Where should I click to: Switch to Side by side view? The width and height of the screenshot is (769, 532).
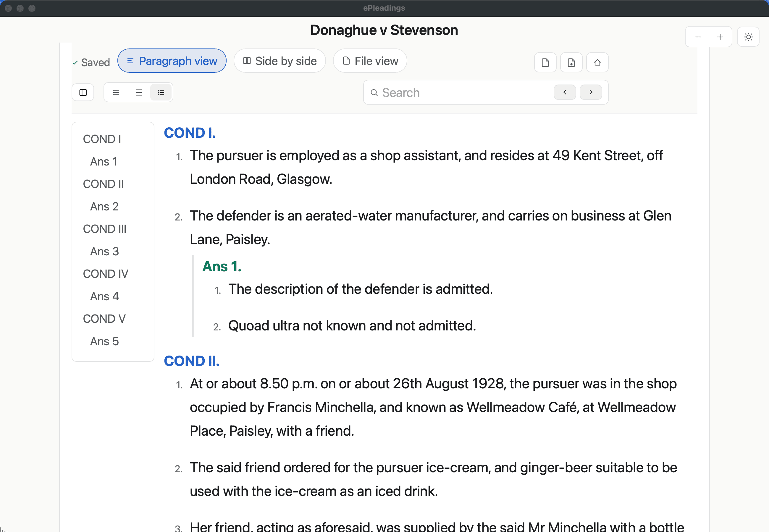pos(280,61)
